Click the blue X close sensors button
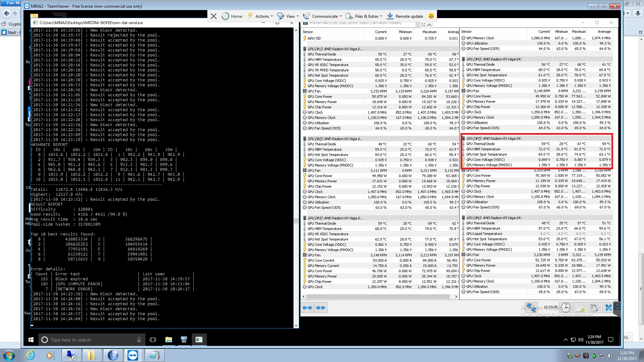This screenshot has height=362, width=644. pos(608,307)
